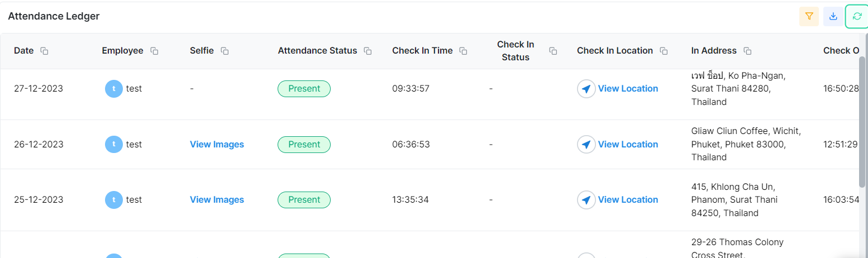This screenshot has height=258, width=868.
Task: Open View Images for 26-12-2023
Action: [217, 145]
